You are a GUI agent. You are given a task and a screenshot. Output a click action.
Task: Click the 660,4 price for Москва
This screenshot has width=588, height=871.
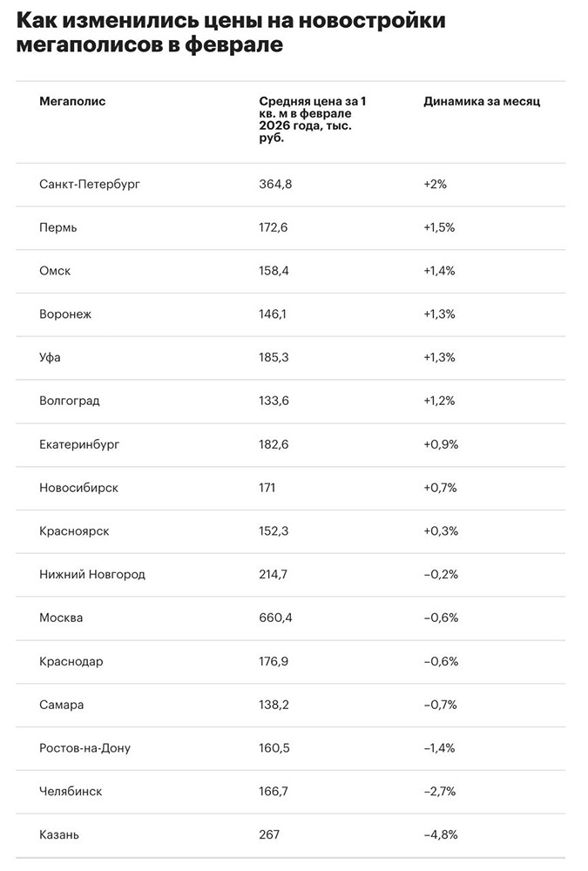click(275, 618)
